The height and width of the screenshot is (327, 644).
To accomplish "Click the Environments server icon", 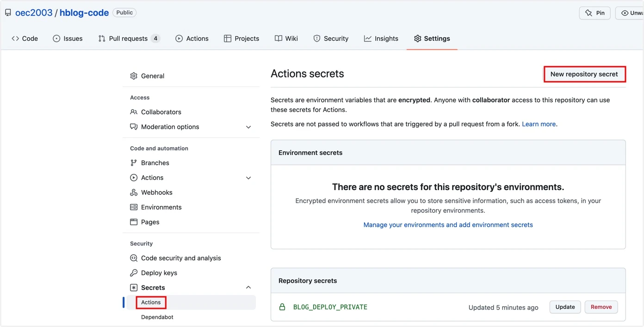I will click(x=134, y=207).
